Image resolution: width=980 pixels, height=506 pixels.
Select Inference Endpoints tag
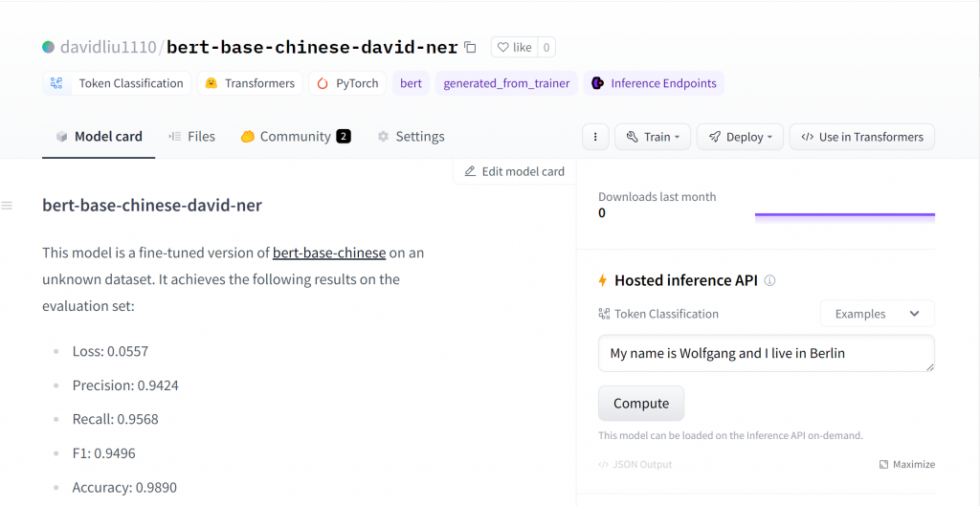[654, 83]
